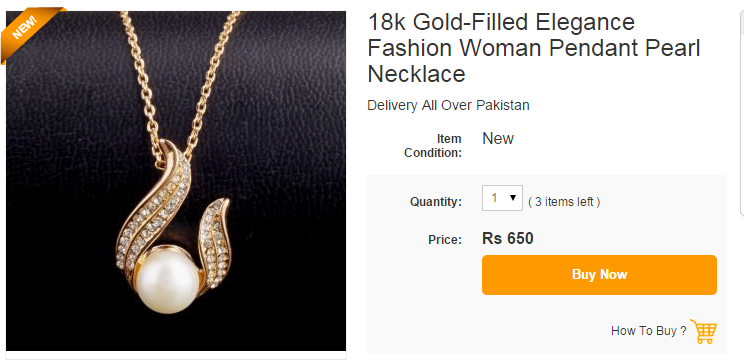Click the white pearl on the pendant
The height and width of the screenshot is (360, 744).
point(168,279)
